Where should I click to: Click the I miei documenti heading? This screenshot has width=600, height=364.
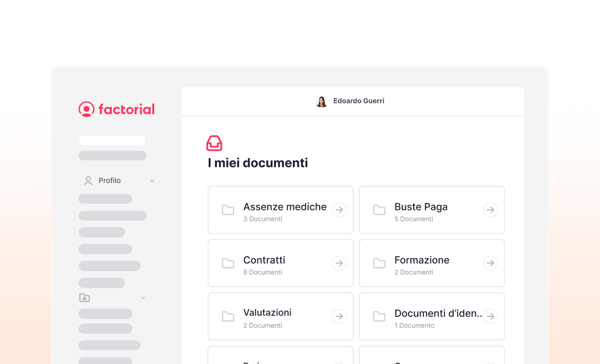(258, 163)
